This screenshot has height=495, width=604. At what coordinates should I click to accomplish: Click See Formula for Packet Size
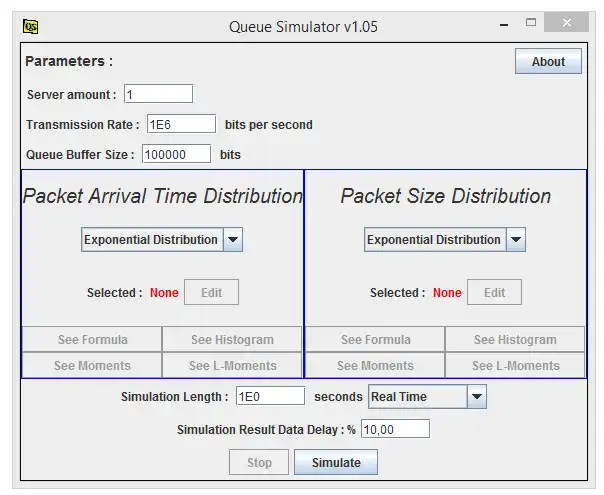click(376, 339)
